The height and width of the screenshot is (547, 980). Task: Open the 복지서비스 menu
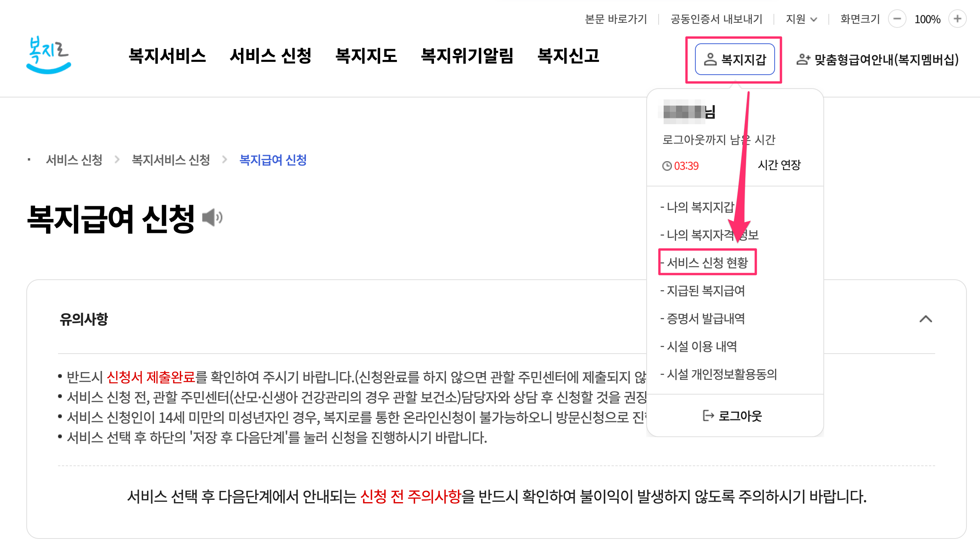[167, 56]
